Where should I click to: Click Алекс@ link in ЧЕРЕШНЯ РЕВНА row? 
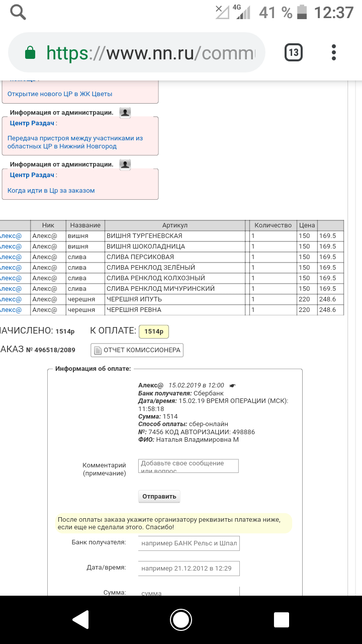click(x=11, y=310)
